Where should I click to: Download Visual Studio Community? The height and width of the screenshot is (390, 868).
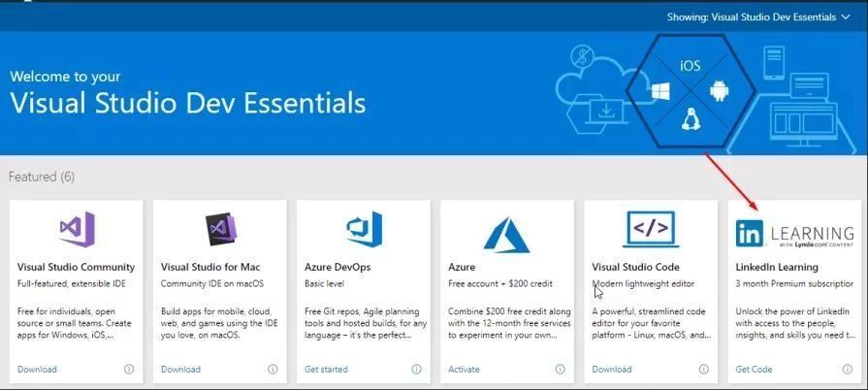click(37, 370)
